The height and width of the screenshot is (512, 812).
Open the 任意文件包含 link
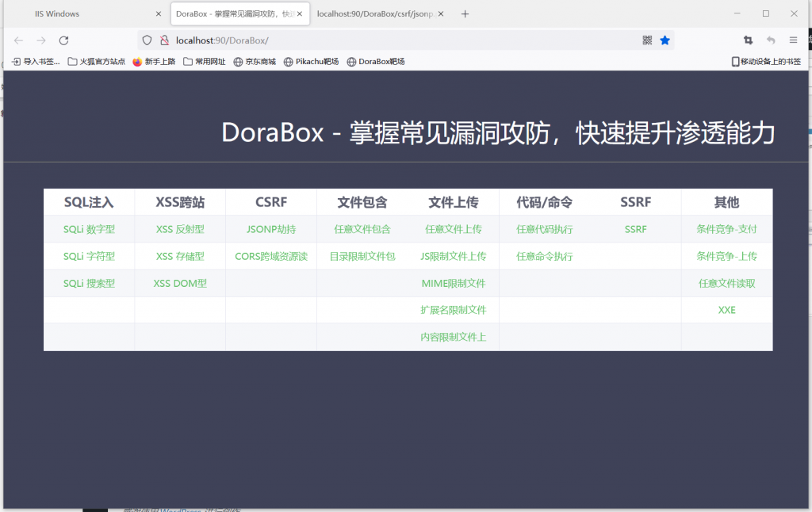[362, 229]
